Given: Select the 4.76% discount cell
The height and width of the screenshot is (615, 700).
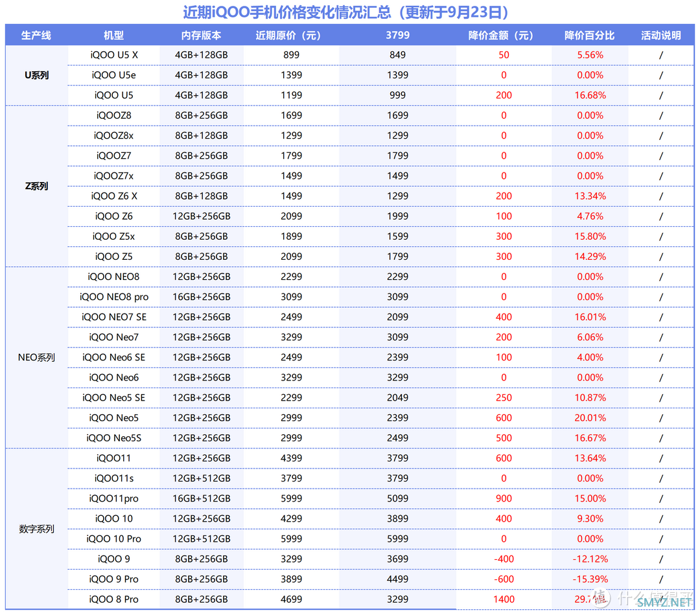Looking at the screenshot, I should pyautogui.click(x=590, y=216).
